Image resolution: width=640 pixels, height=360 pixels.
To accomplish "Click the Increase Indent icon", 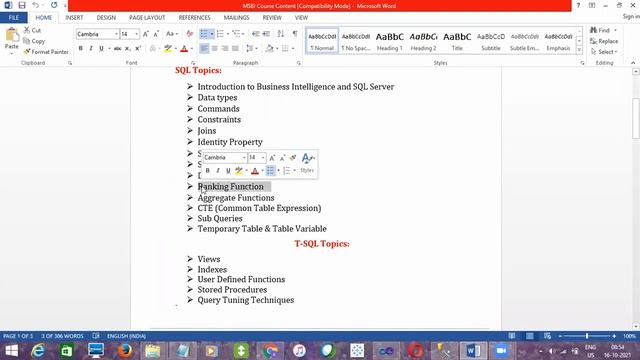I will [266, 34].
